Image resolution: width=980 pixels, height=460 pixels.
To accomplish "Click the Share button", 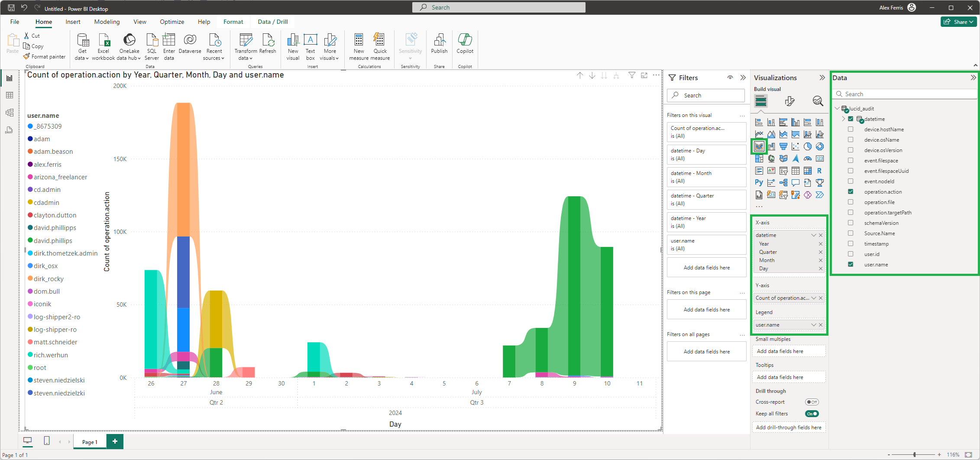I will [x=958, y=22].
